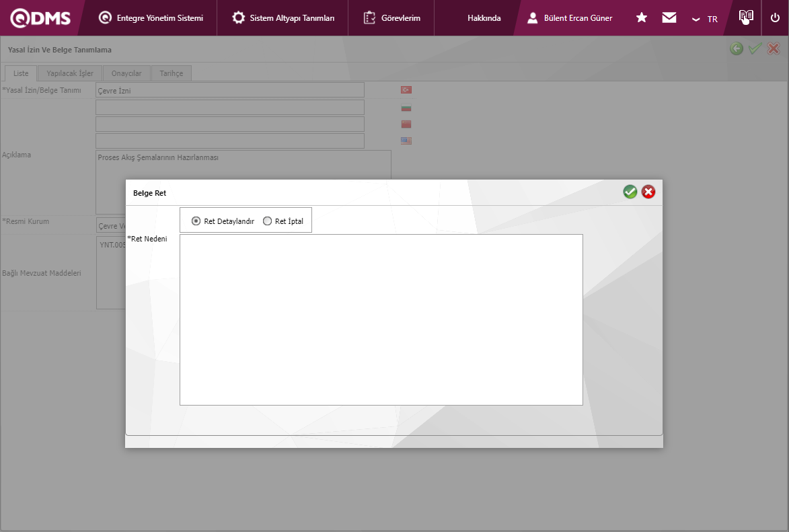
Task: Click the Chinese language name field
Action: click(x=230, y=124)
